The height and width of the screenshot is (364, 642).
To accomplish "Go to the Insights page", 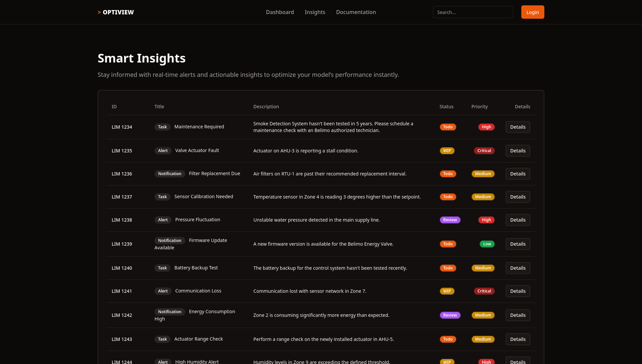I will 315,12.
